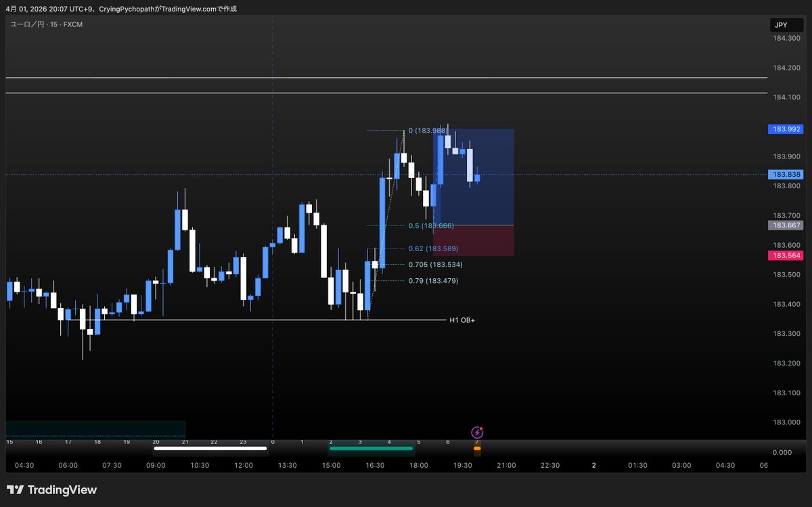The image size is (812, 507).
Task: Click the green session bar on timeline
Action: [x=371, y=448]
